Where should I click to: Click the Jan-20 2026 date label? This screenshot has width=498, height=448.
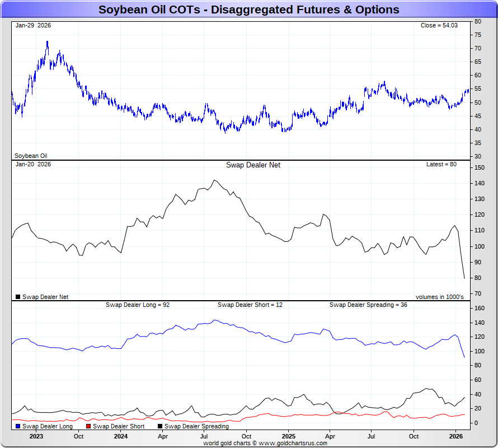[33, 164]
